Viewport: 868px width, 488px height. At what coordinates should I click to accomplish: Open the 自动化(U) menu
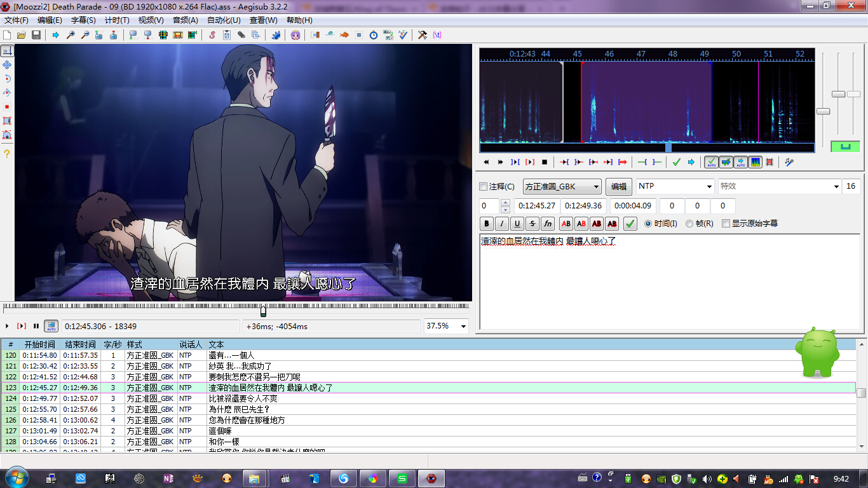tap(224, 20)
